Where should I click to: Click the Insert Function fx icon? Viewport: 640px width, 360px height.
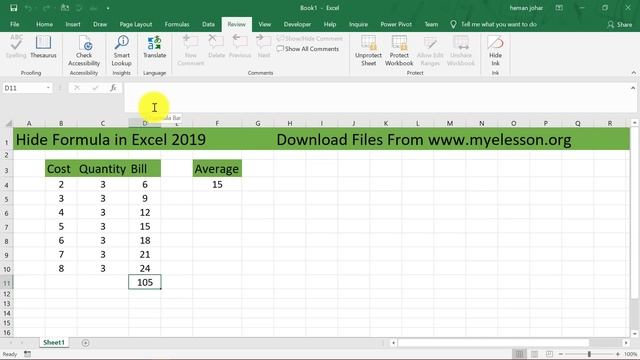click(113, 88)
